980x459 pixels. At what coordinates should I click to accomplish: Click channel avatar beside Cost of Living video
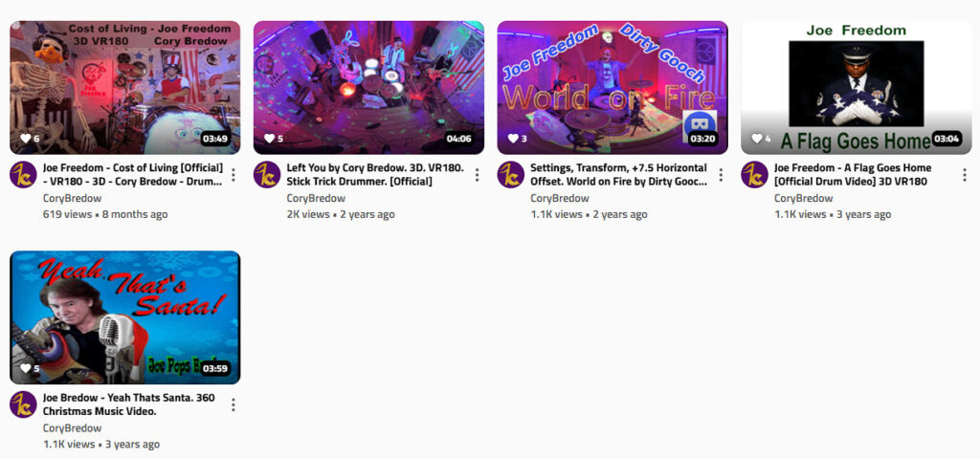click(x=23, y=174)
